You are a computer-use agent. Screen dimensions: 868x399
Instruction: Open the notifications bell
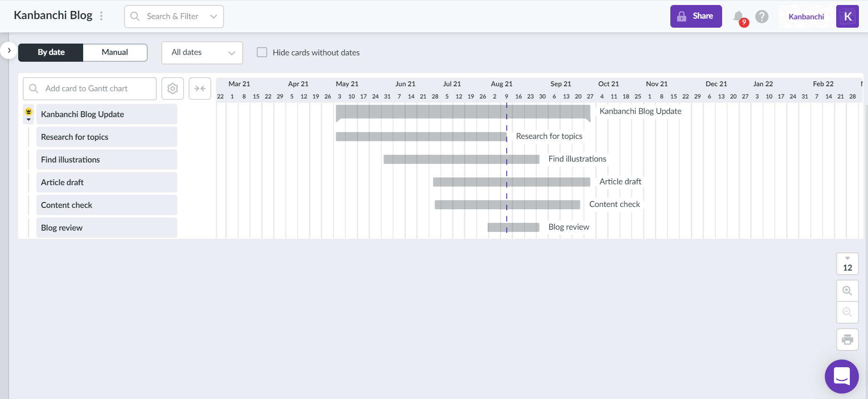pyautogui.click(x=739, y=17)
